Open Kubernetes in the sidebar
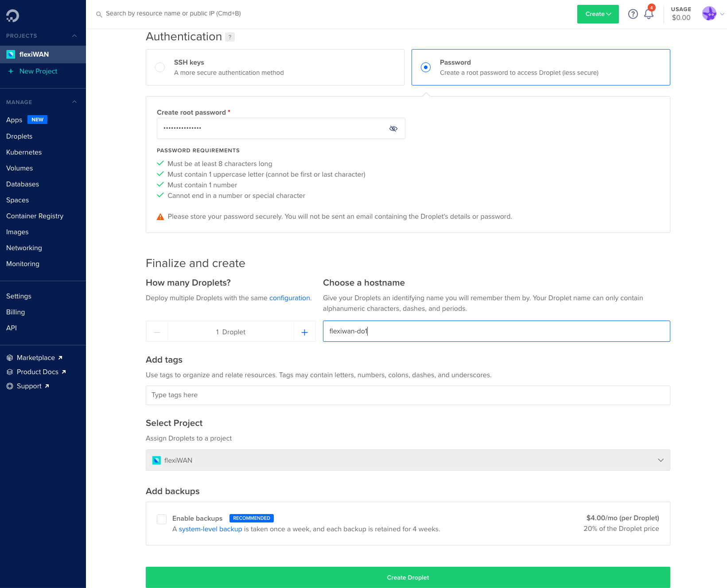 (24, 152)
